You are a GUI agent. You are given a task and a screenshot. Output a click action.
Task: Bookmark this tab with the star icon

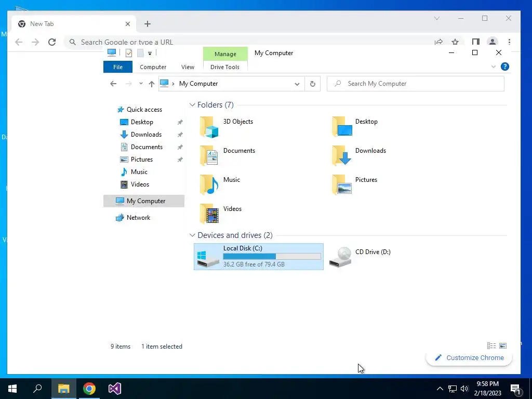pyautogui.click(x=455, y=42)
